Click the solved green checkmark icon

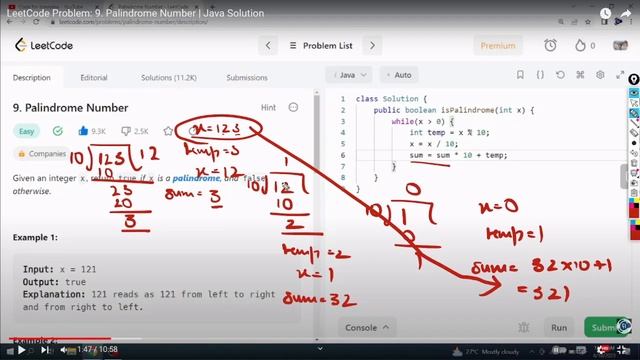pos(58,131)
